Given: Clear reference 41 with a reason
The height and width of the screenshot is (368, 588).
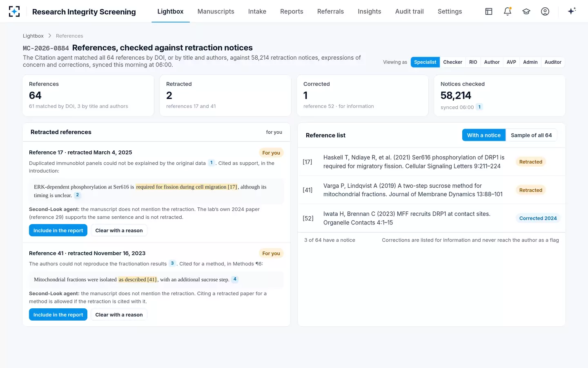Looking at the screenshot, I should point(119,315).
